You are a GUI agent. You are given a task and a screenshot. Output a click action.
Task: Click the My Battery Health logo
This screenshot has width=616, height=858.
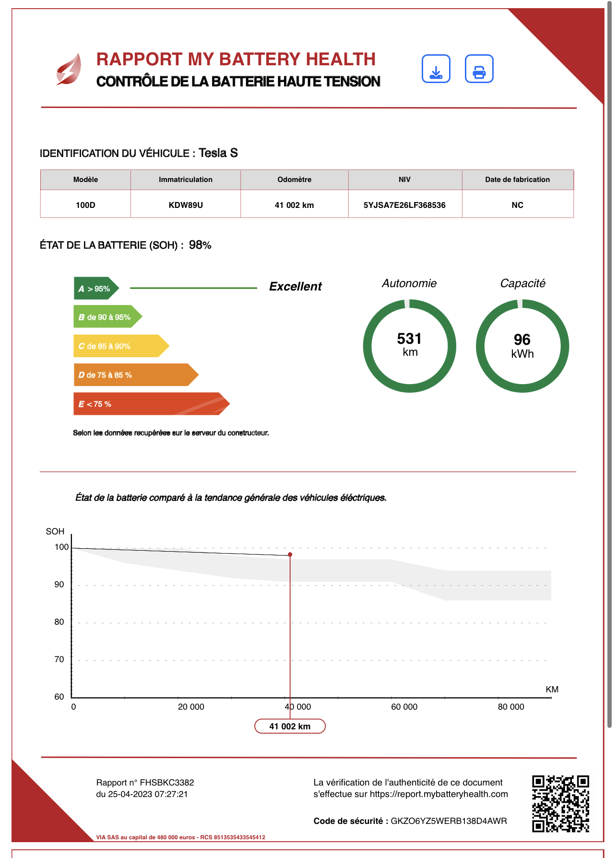69,69
